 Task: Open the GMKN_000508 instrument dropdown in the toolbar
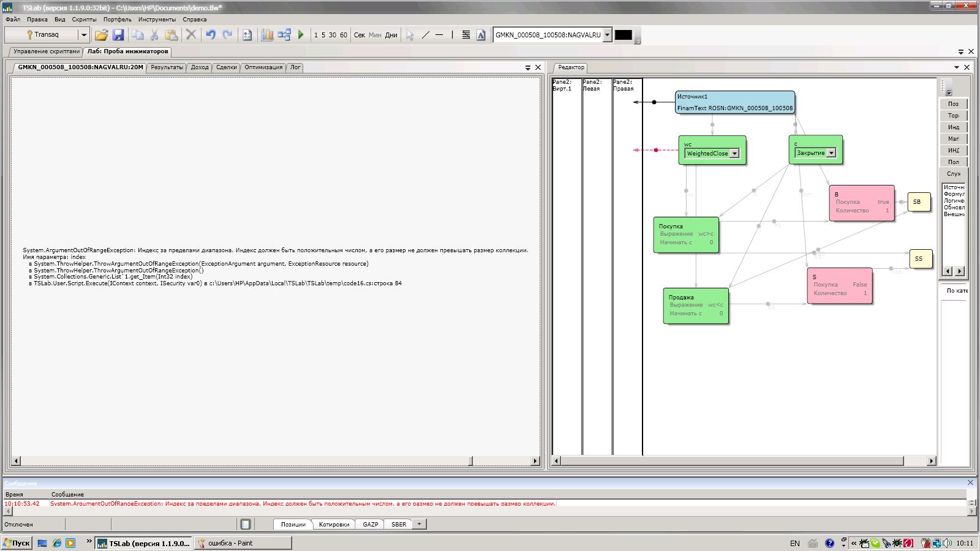[607, 35]
